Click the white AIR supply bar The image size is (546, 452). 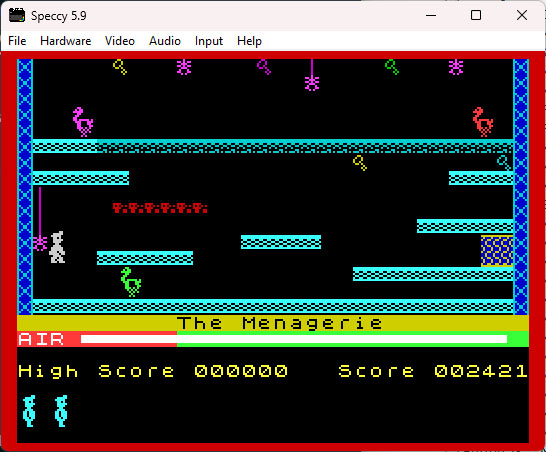click(x=294, y=339)
